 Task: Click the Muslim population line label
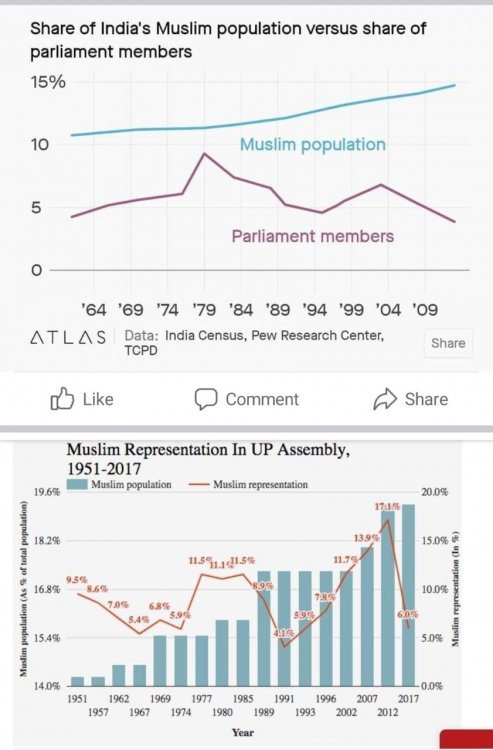313,144
